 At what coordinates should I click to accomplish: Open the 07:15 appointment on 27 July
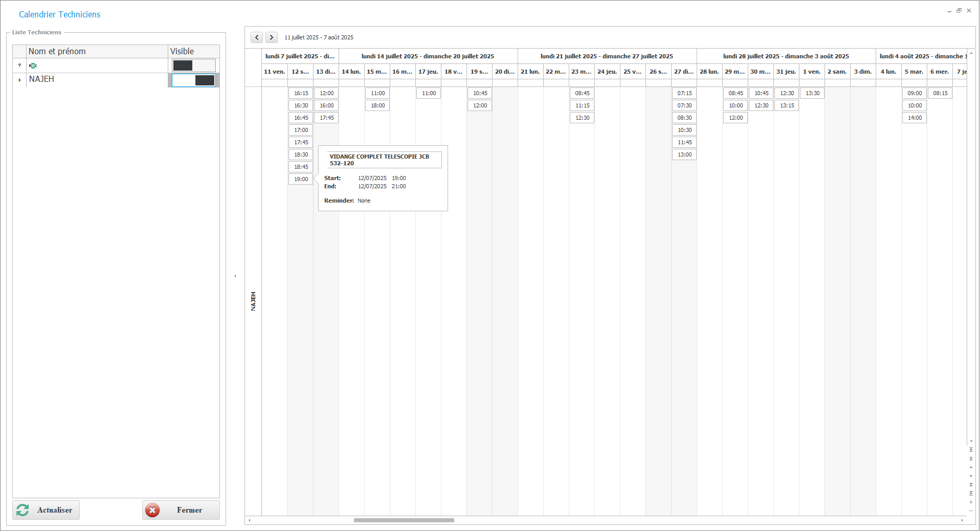(684, 93)
